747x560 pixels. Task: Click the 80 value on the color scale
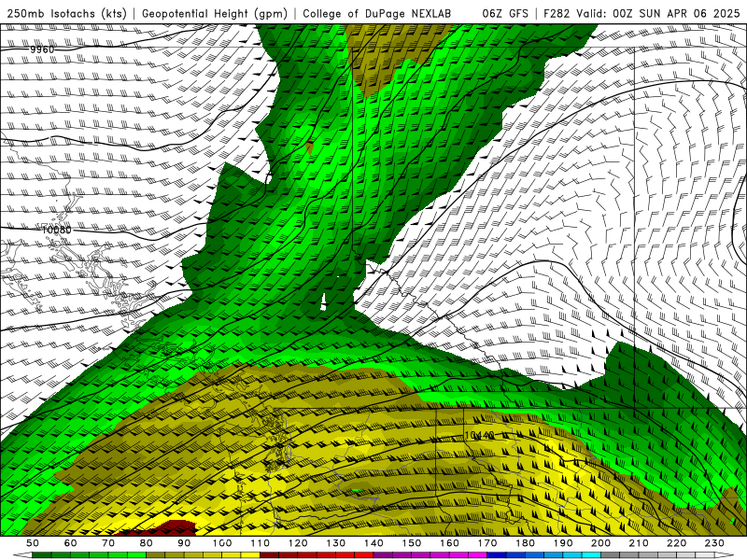point(146,543)
